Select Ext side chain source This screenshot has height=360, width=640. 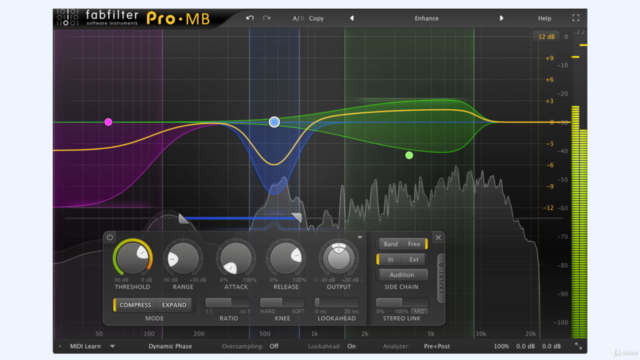(x=413, y=260)
